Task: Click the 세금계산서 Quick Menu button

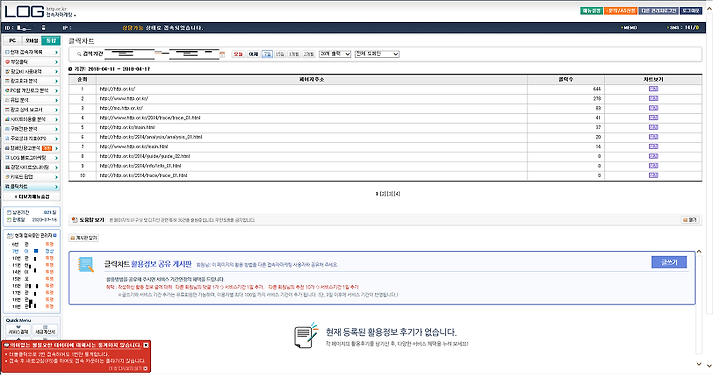Action: click(45, 330)
